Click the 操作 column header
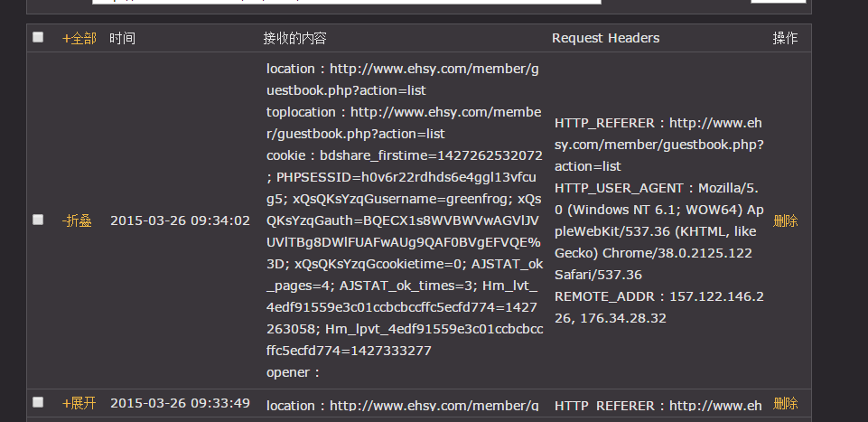The image size is (868, 422). (785, 38)
